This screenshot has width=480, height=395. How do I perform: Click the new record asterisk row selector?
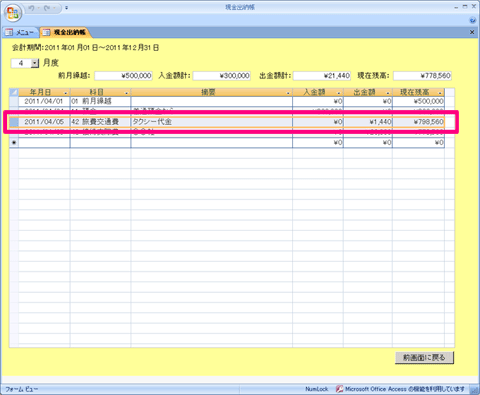(x=14, y=143)
